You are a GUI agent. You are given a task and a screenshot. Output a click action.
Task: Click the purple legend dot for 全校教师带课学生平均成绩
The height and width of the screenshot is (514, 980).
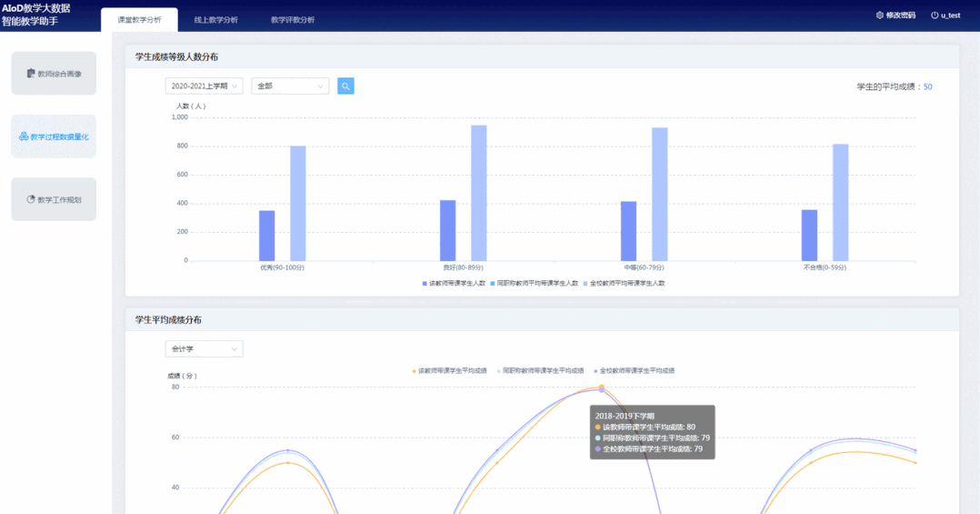(595, 371)
